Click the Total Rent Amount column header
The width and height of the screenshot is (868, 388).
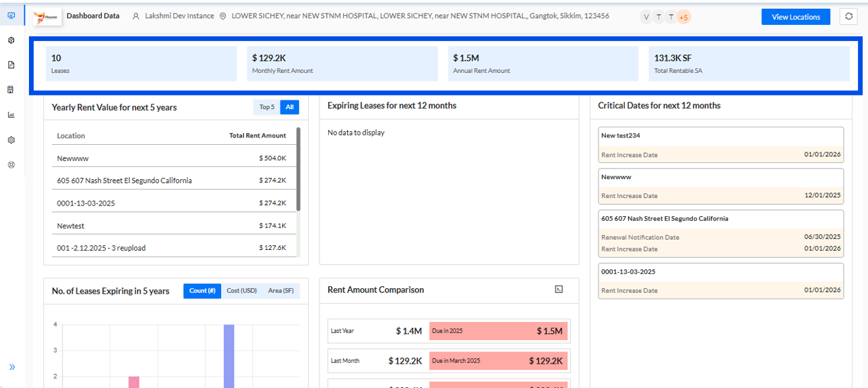point(257,135)
